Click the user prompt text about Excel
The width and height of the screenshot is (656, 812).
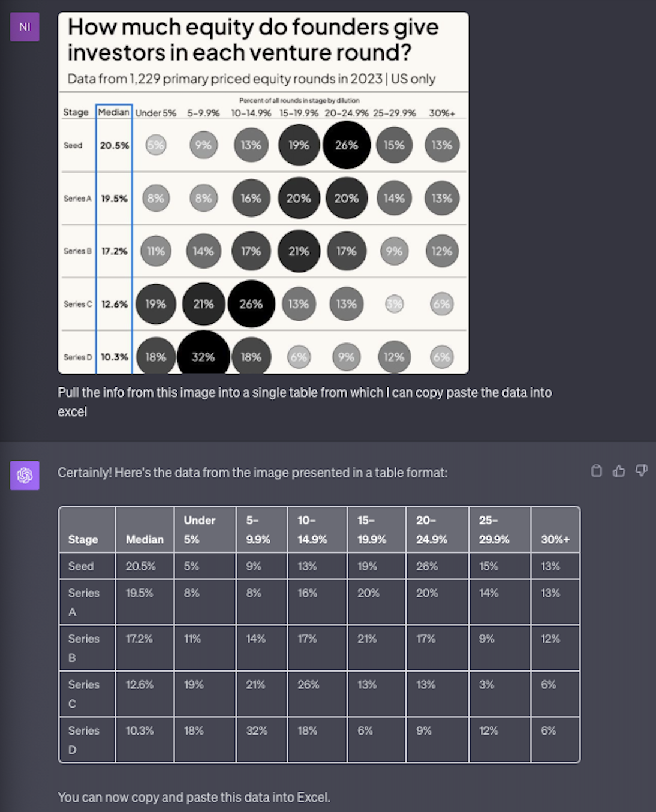(x=305, y=402)
